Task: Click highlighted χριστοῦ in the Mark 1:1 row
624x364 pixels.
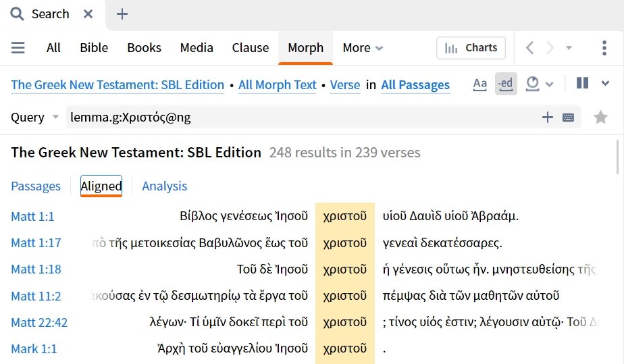Action: point(344,348)
